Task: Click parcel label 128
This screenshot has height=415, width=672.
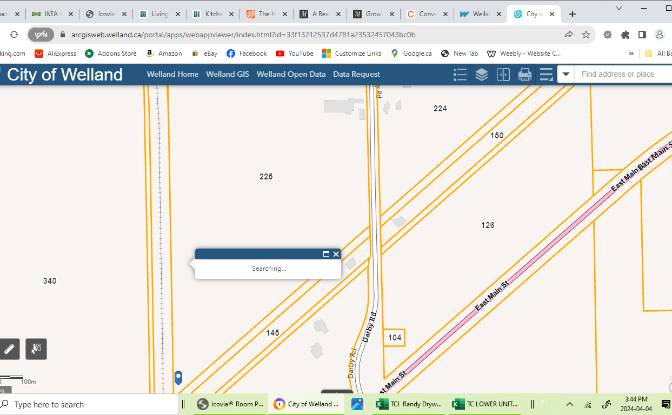Action: 488,225
